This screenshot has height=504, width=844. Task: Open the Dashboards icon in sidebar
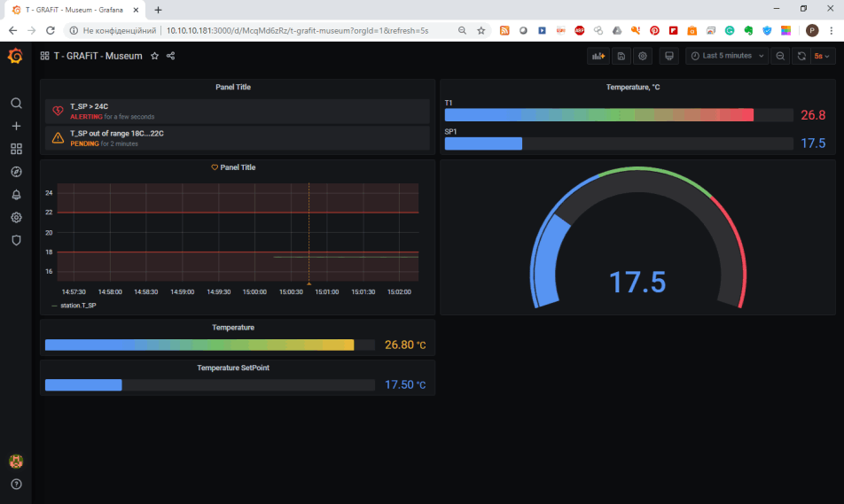pyautogui.click(x=16, y=149)
